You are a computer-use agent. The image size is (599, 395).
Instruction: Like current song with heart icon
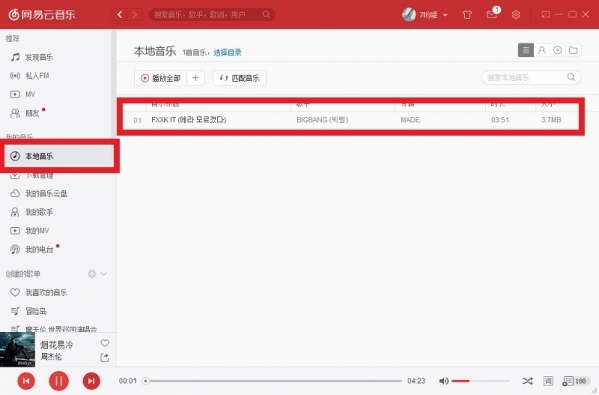105,343
